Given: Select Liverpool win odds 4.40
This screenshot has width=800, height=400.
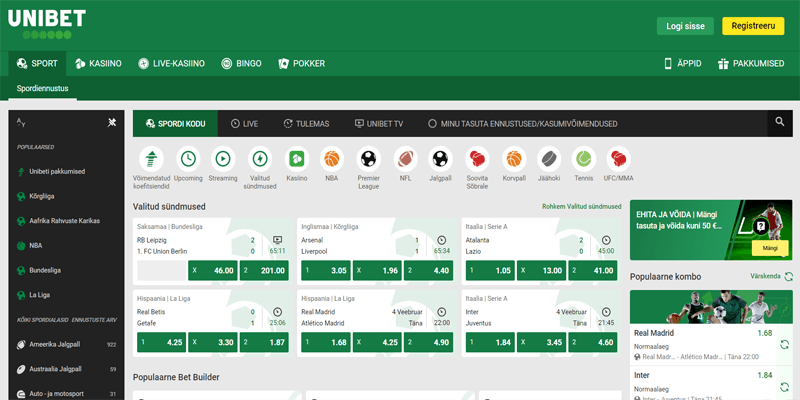Looking at the screenshot, I should 429,270.
